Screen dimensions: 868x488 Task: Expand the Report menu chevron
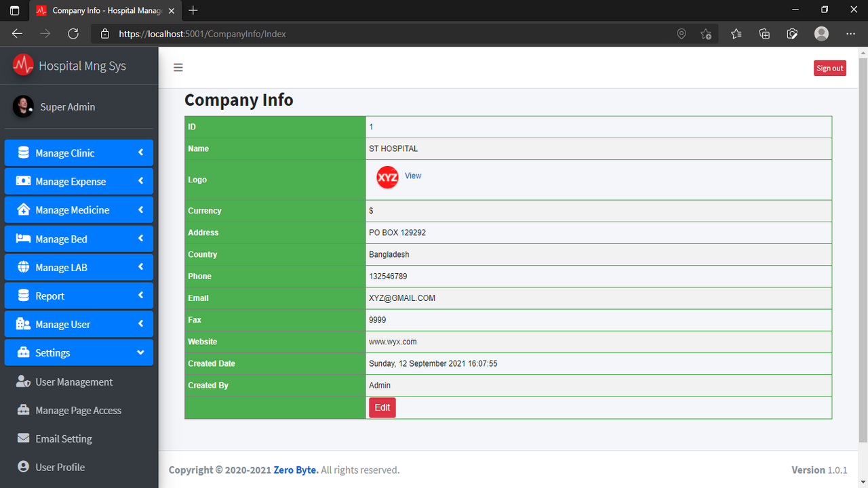[141, 295]
